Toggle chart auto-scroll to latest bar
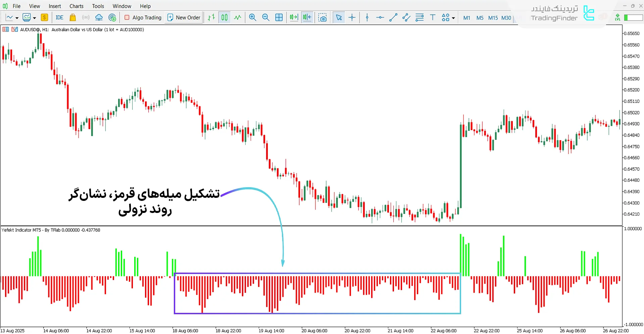Image resolution: width=644 pixels, height=334 pixels. (x=294, y=17)
